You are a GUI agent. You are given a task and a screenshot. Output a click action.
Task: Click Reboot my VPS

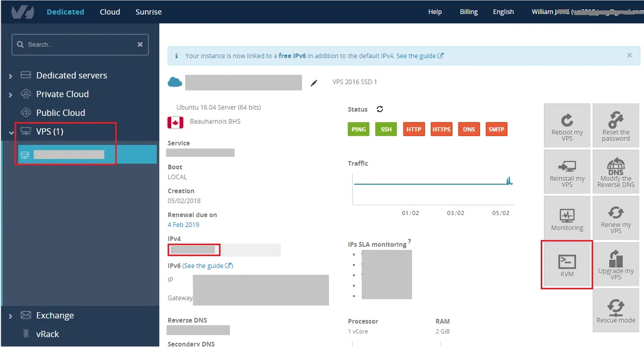(567, 126)
